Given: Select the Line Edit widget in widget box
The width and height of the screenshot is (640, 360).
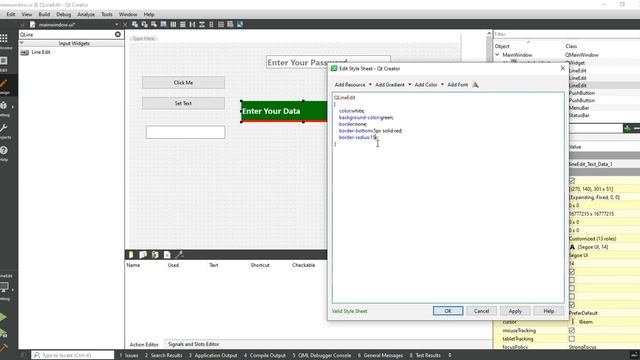Looking at the screenshot, I should coord(41,52).
